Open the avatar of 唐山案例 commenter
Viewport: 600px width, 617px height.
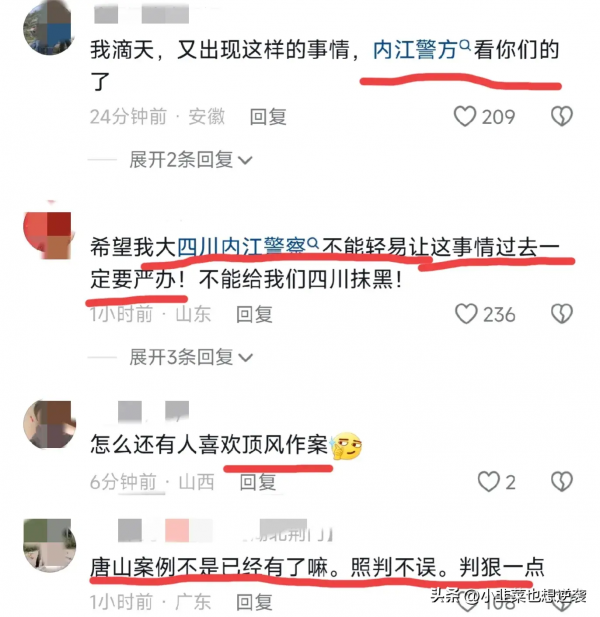49,545
